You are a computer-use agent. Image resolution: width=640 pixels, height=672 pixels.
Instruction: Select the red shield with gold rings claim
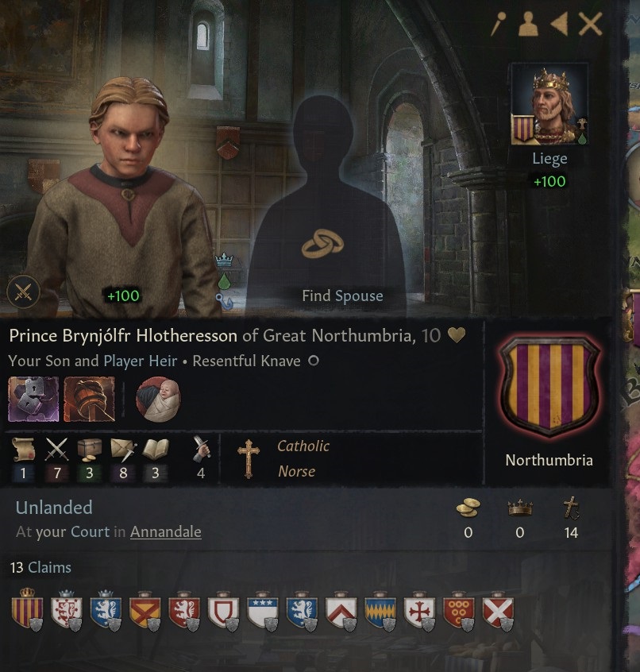[x=459, y=611]
